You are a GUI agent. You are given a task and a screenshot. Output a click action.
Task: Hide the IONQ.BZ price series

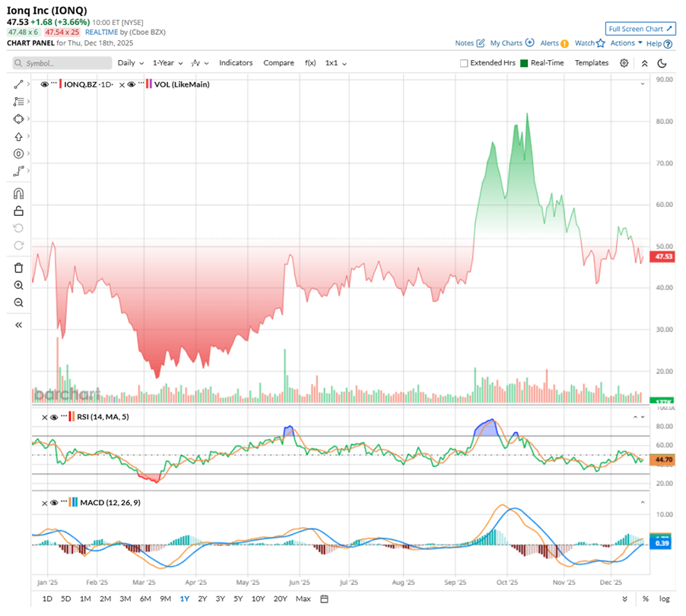coord(44,84)
